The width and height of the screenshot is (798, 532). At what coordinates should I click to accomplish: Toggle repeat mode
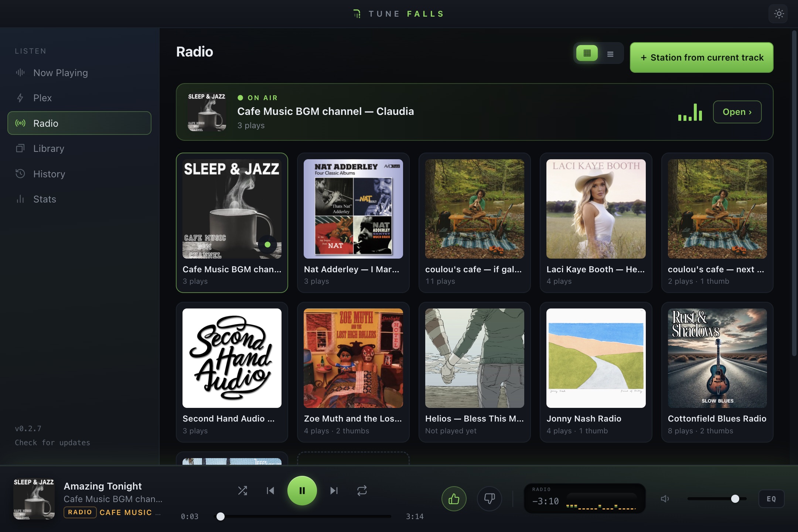tap(362, 491)
